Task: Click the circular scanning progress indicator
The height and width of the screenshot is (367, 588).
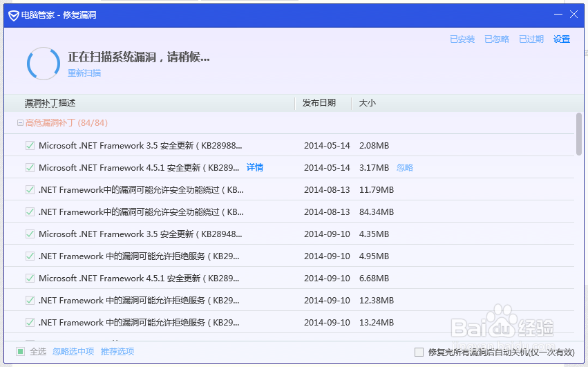Action: (x=44, y=64)
